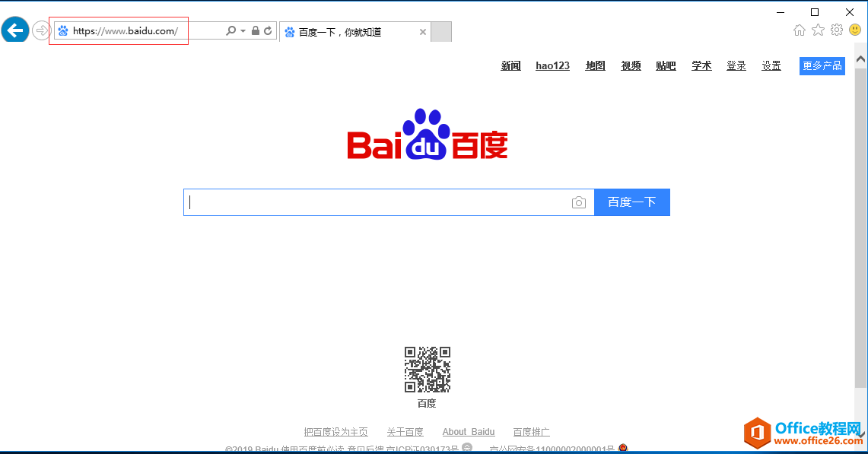The image size is (868, 454).
Task: Click the Baidu paw favicon in address bar
Action: [x=63, y=31]
